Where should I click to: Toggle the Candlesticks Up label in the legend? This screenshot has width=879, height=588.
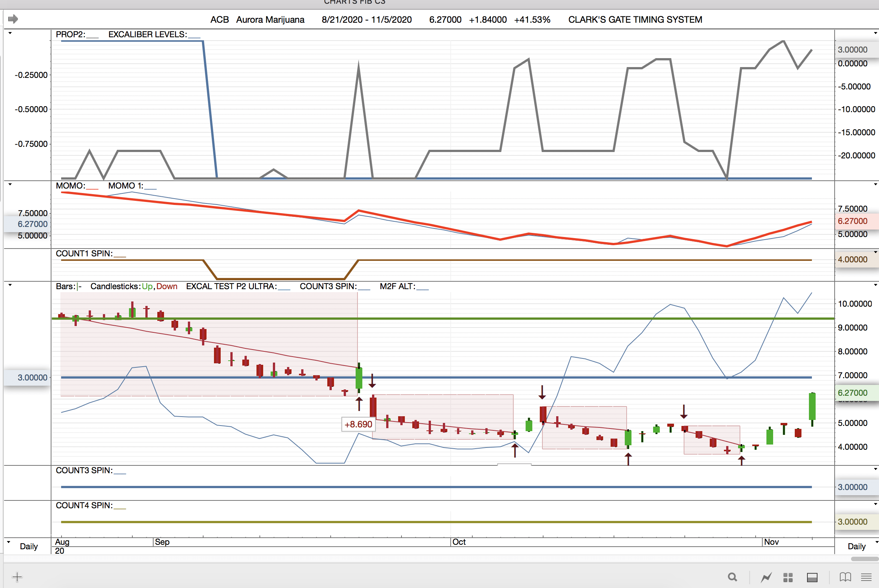coord(147,287)
